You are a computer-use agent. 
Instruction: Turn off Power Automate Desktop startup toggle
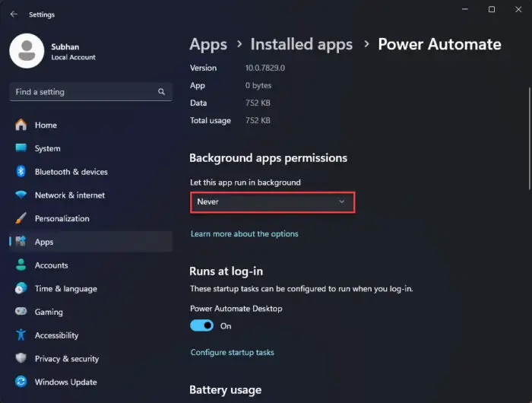pos(202,325)
